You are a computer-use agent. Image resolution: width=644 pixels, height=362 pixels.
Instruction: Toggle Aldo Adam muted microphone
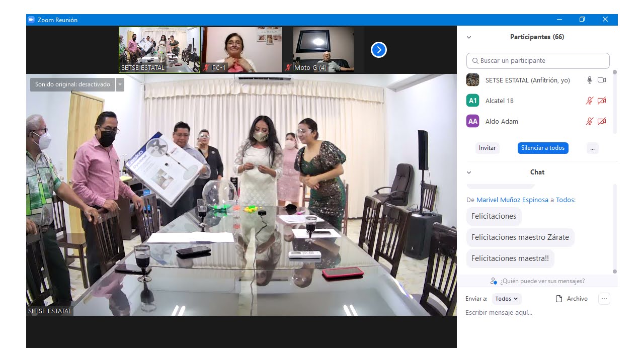589,122
